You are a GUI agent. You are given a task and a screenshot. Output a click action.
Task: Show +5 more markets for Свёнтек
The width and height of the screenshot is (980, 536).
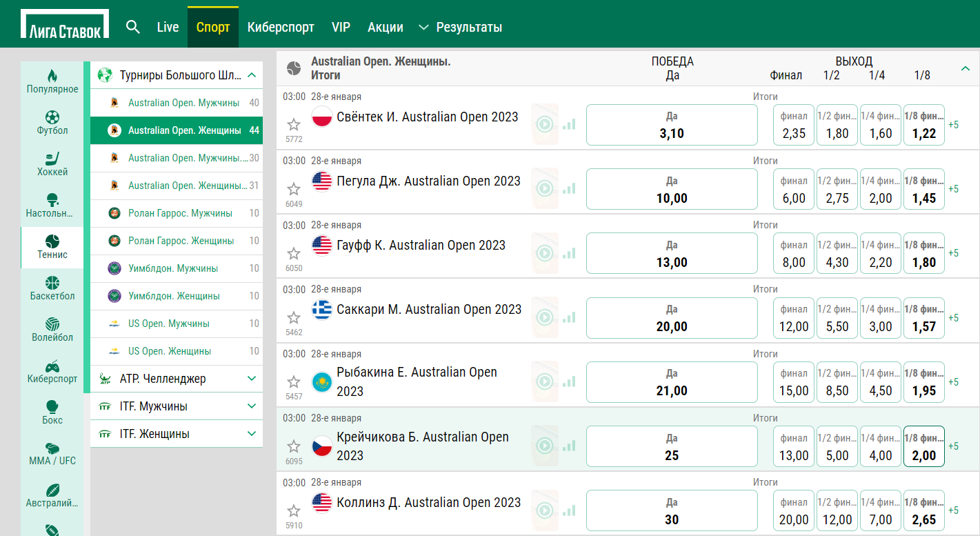click(954, 125)
